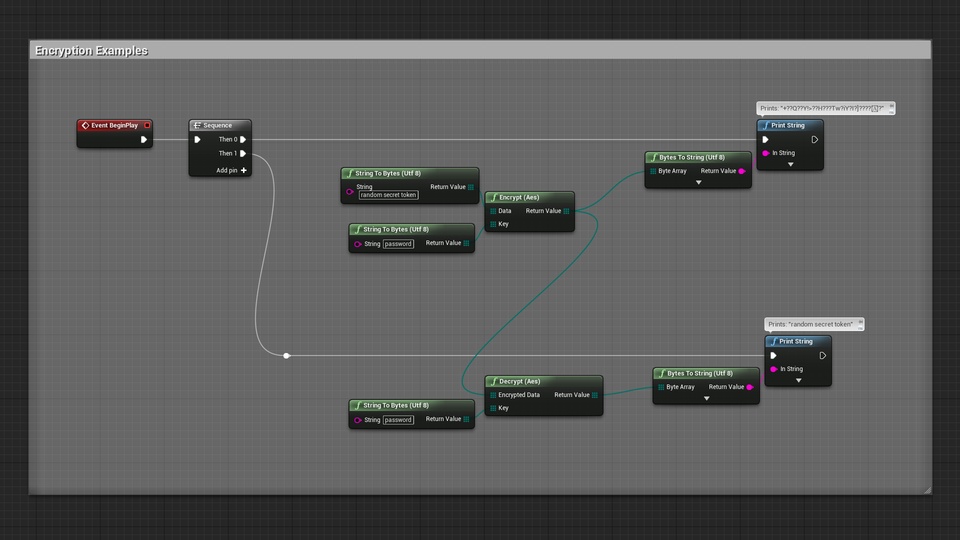
Task: Toggle the pin on the 'random secret token' comment bubble
Action: pos(860,323)
